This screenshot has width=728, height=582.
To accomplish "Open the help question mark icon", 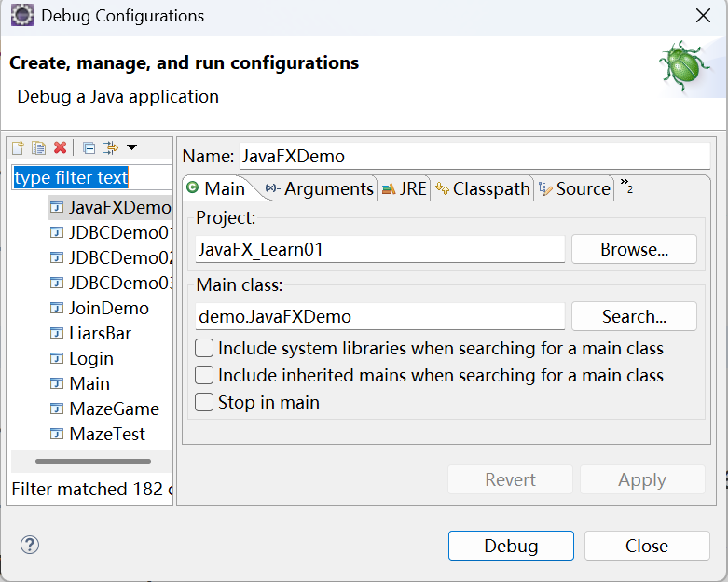I will pos(30,545).
